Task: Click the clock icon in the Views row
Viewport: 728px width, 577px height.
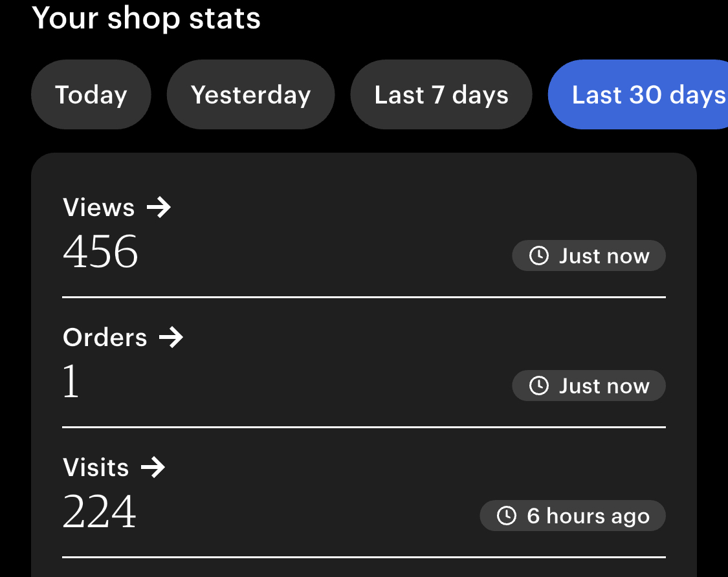Action: [x=538, y=256]
